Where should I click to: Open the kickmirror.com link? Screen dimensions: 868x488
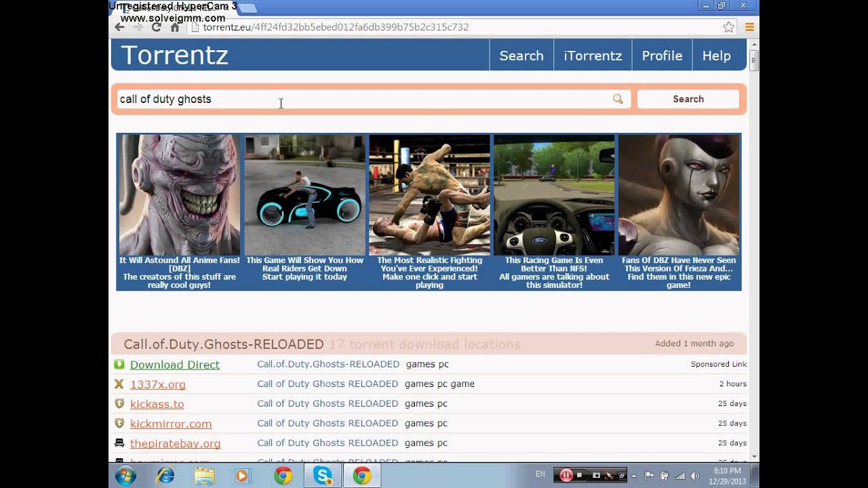click(x=171, y=424)
